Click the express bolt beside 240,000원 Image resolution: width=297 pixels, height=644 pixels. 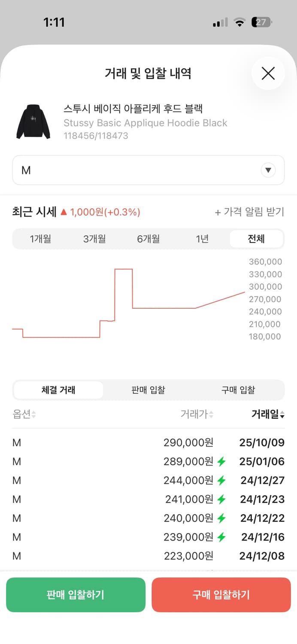[222, 518]
